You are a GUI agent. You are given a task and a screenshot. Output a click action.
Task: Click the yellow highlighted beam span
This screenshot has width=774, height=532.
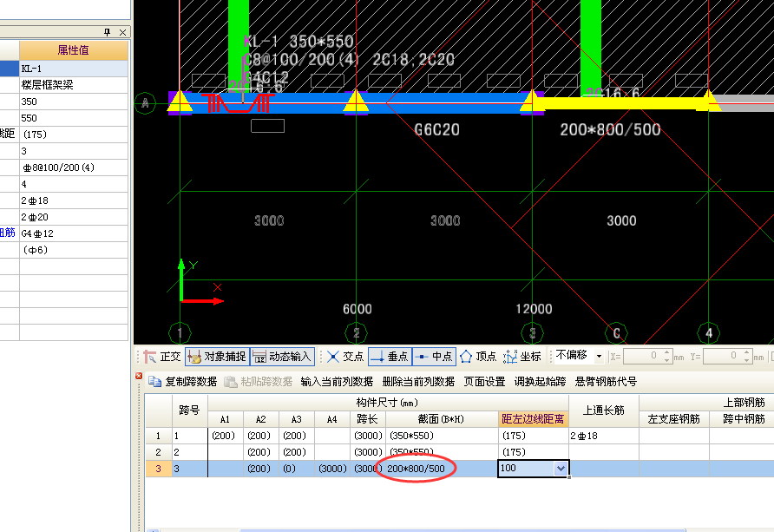click(x=620, y=103)
